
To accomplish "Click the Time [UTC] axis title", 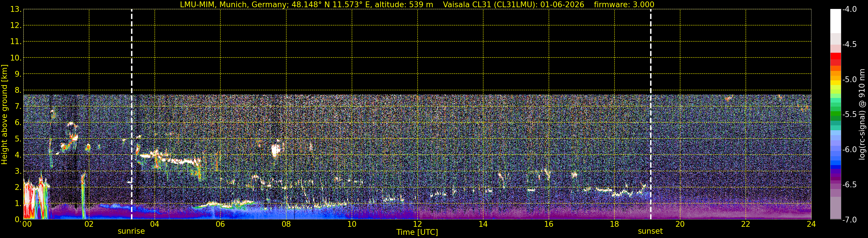I will tap(417, 232).
